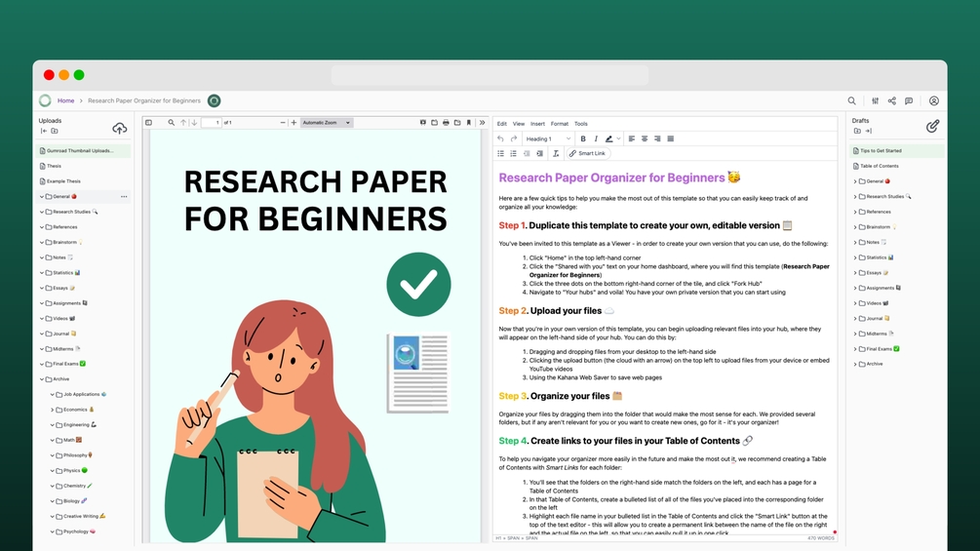Open the Heading 1 style dropdown
The width and height of the screenshot is (980, 551).
coord(548,138)
